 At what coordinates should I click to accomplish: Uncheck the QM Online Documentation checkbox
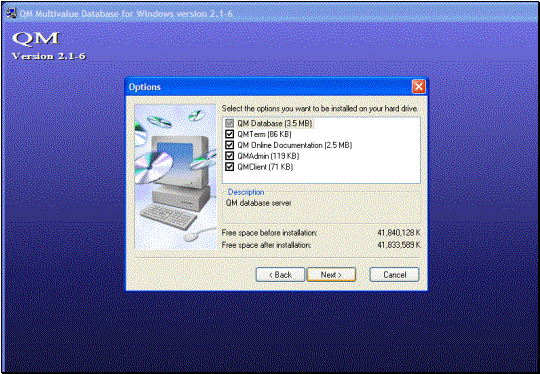[230, 145]
